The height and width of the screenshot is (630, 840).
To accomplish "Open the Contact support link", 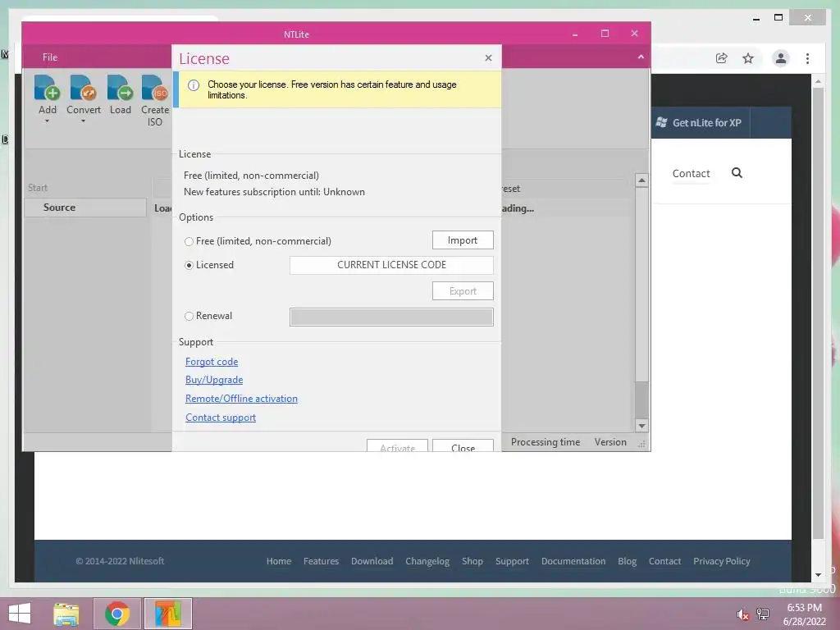I will pyautogui.click(x=221, y=418).
